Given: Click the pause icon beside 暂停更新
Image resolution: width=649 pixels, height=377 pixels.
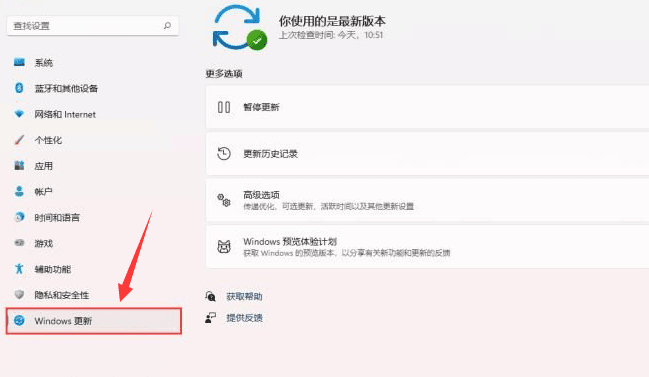Looking at the screenshot, I should [x=224, y=107].
